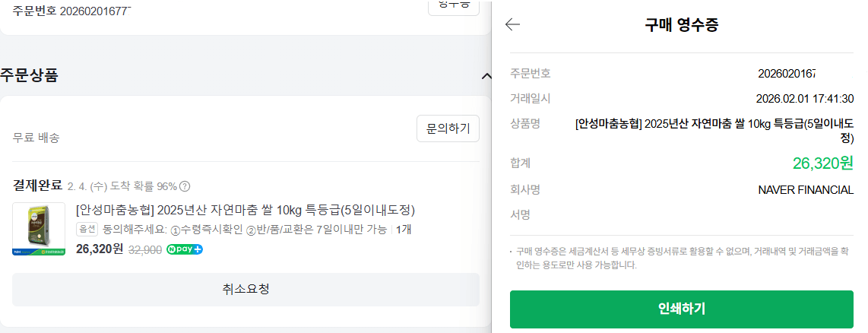Image resolution: width=868 pixels, height=333 pixels.
Task: Click the transaction date 2026.02.01 17:41:30
Action: click(x=805, y=99)
